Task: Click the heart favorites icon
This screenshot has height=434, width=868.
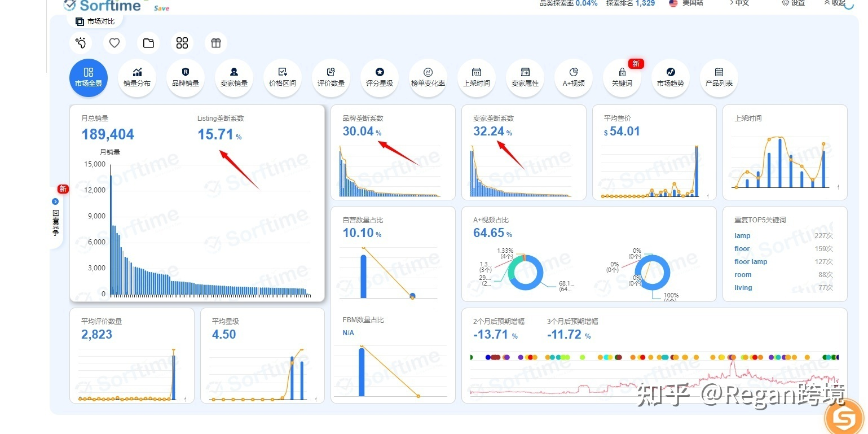Action: click(x=114, y=43)
